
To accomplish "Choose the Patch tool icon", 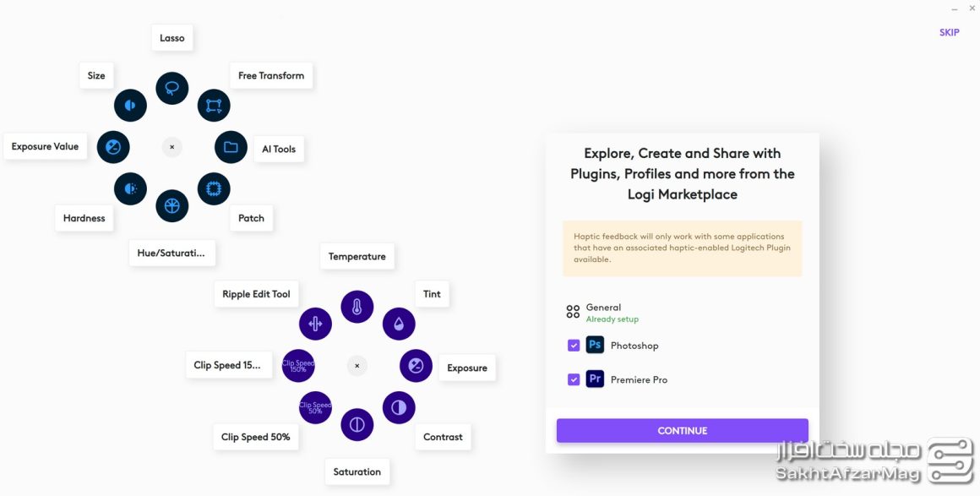I will click(214, 188).
